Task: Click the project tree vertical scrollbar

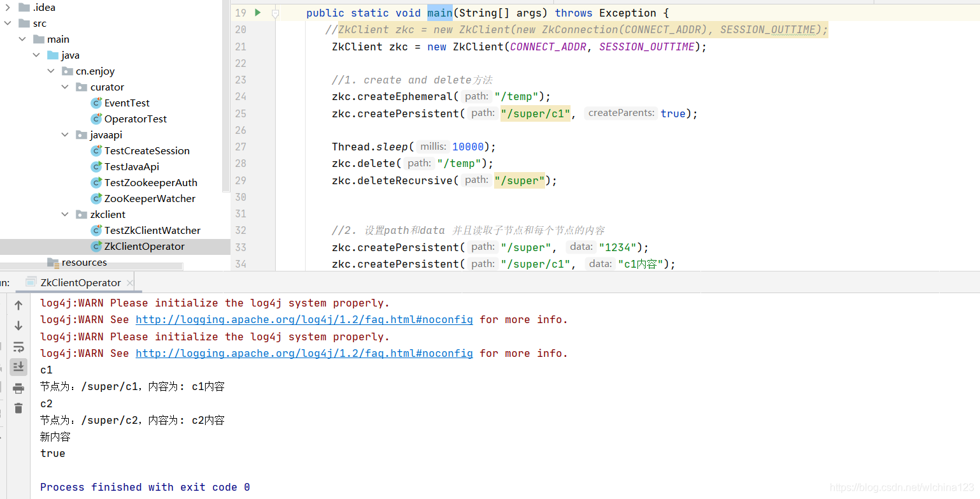Action: (x=226, y=96)
